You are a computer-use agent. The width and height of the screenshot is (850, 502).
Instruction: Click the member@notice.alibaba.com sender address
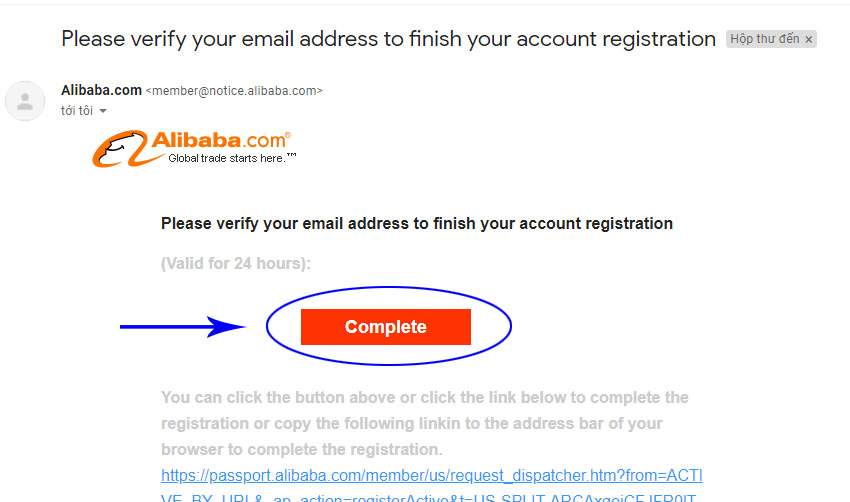(234, 91)
